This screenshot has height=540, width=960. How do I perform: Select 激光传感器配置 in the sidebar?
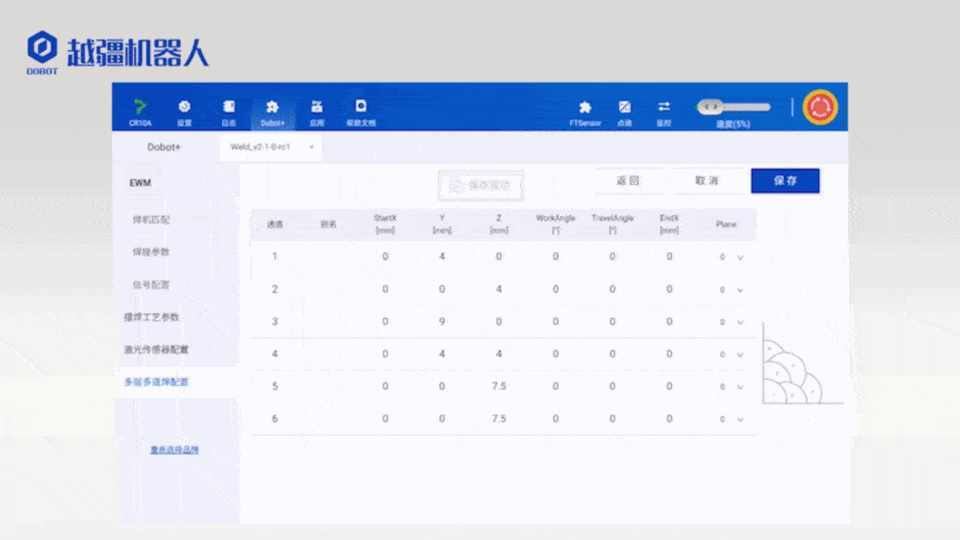tap(156, 350)
